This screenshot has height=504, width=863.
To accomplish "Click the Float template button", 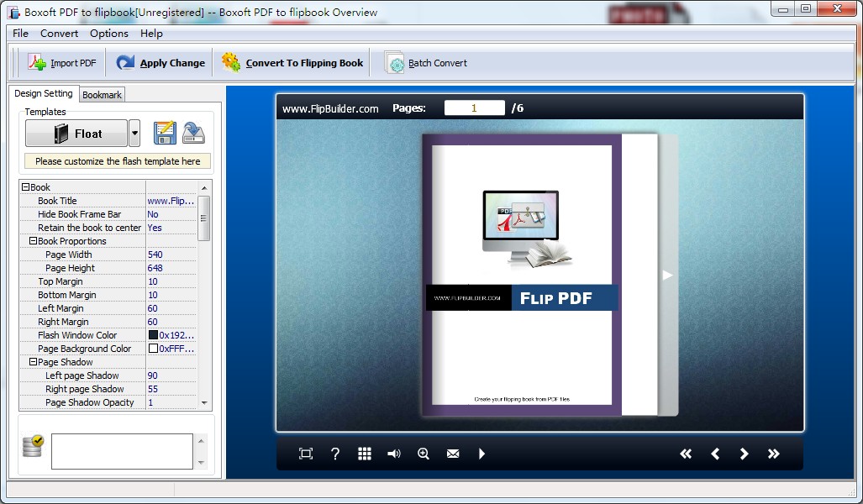I will [x=76, y=134].
